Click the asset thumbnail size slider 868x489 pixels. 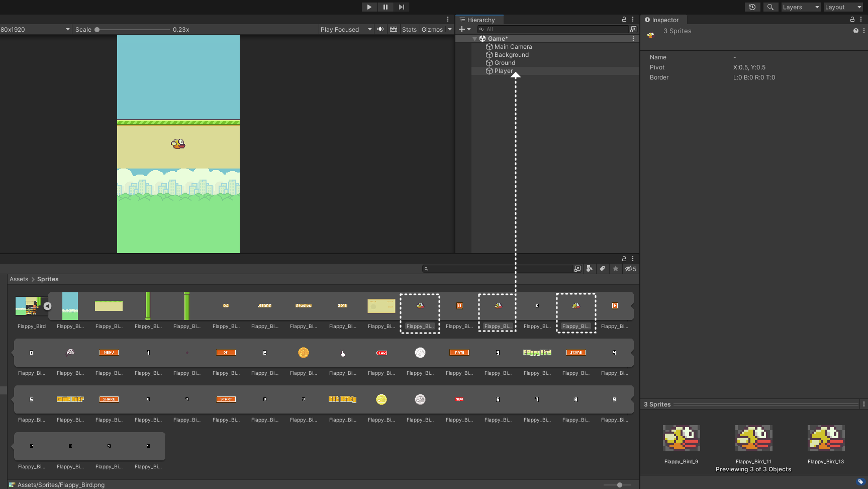[x=620, y=485]
